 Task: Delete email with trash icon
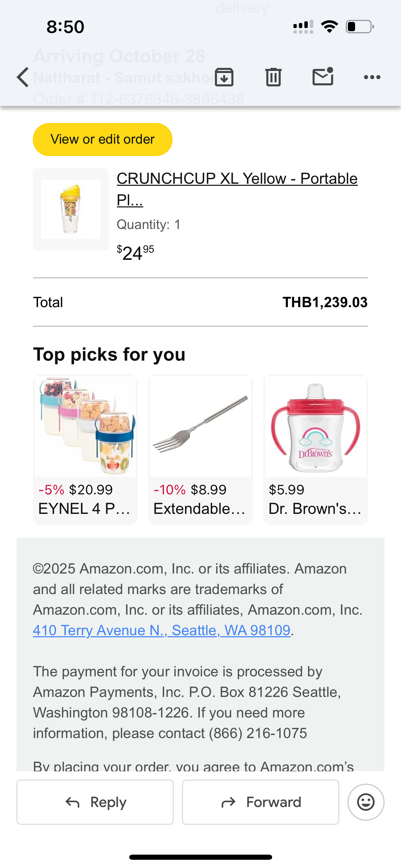(273, 77)
